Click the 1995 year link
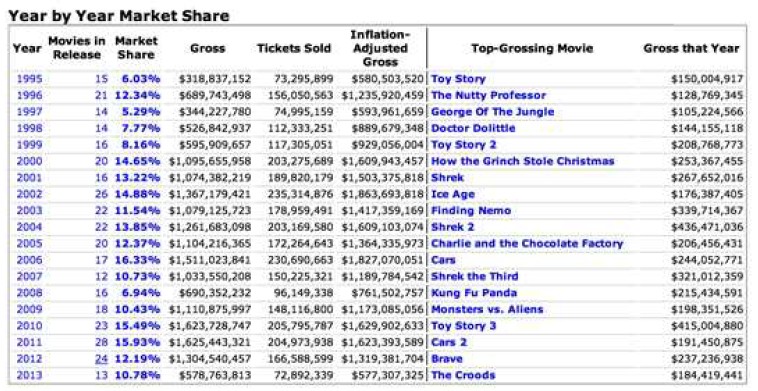Image resolution: width=758 pixels, height=391 pixels. [29, 79]
